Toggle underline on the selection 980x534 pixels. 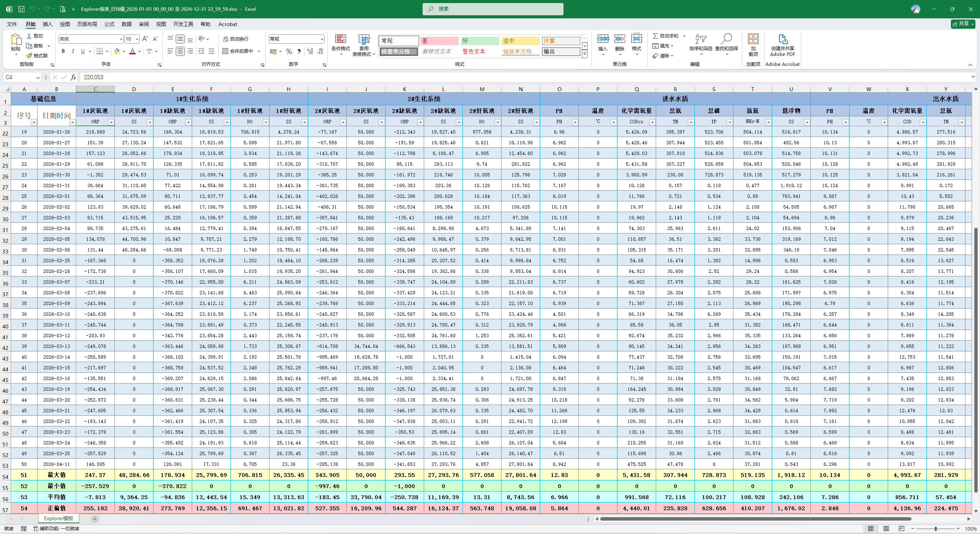click(82, 51)
